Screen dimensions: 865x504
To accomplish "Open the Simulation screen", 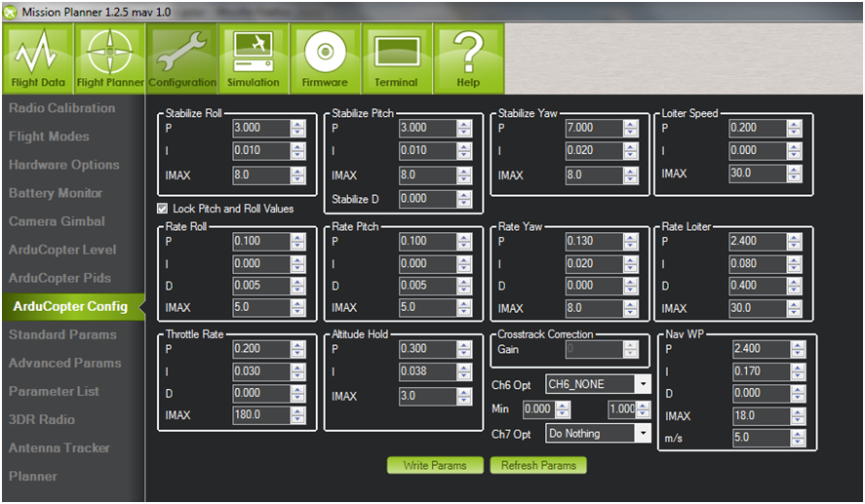I will pos(254,58).
